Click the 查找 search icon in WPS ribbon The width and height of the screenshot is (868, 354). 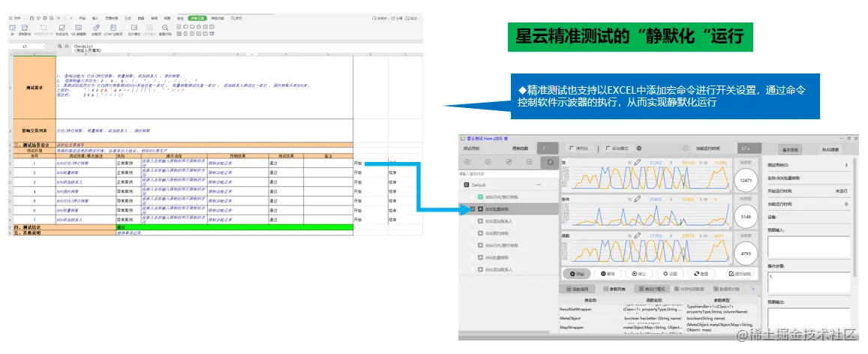pos(236,18)
